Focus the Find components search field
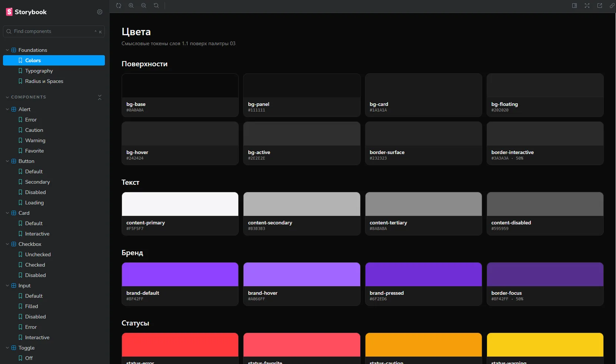Image resolution: width=616 pixels, height=364 pixels. [x=54, y=31]
